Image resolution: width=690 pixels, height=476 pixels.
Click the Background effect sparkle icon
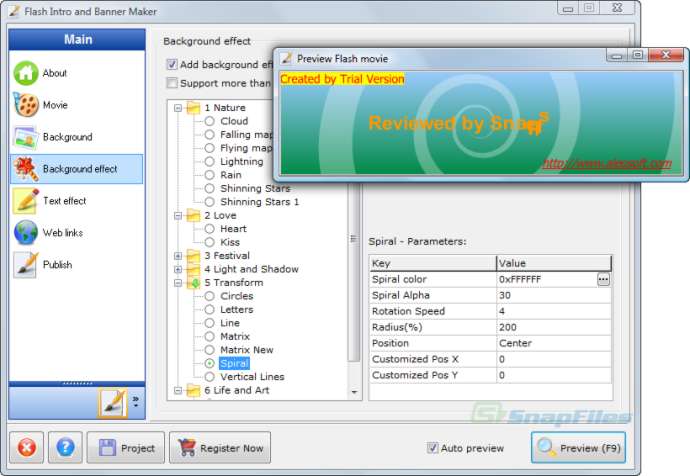click(x=26, y=169)
